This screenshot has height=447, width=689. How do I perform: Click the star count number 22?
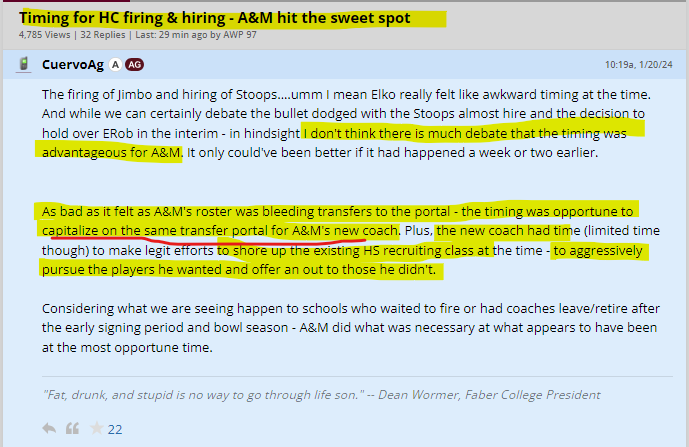[115, 429]
